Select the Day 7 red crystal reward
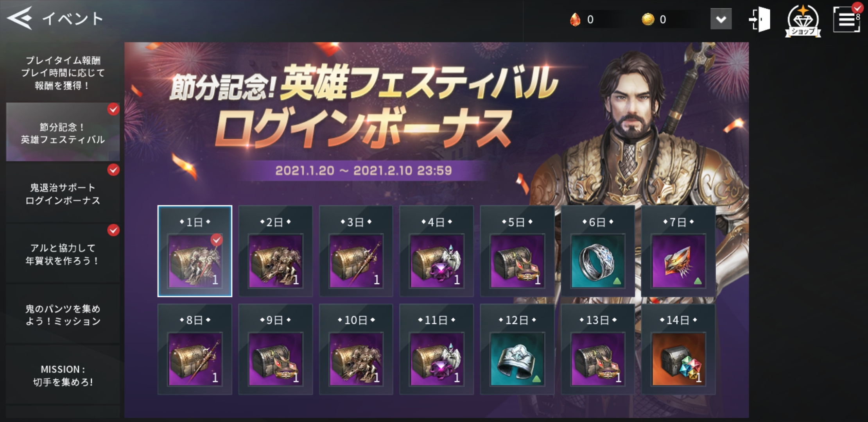Viewport: 868px width, 422px height. (x=678, y=261)
